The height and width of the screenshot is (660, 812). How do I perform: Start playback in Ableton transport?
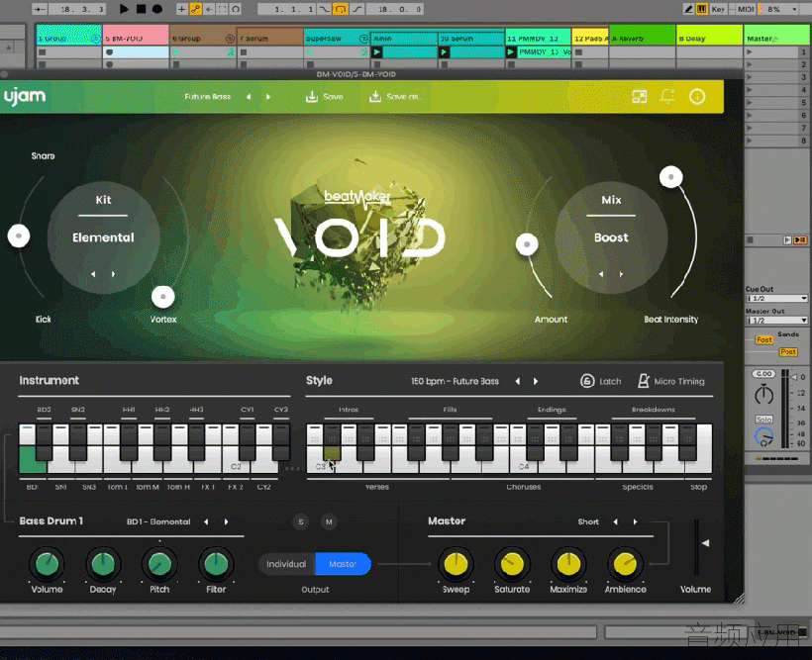(x=124, y=9)
